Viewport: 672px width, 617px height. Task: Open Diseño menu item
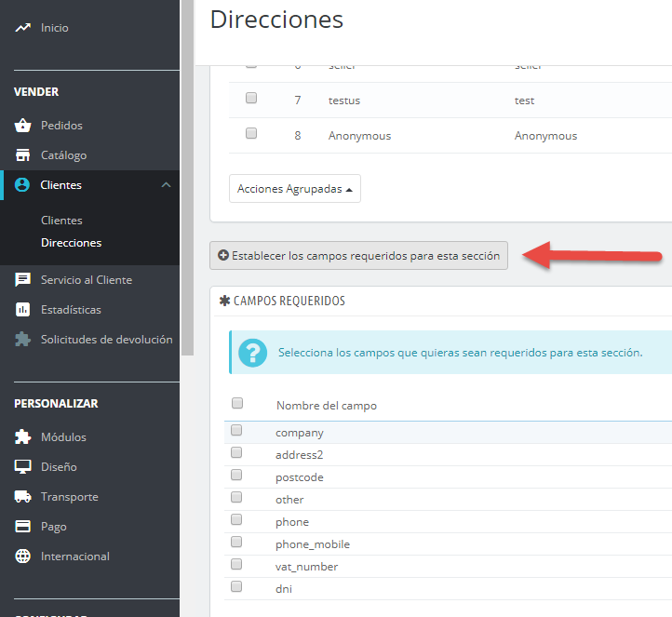tap(59, 467)
